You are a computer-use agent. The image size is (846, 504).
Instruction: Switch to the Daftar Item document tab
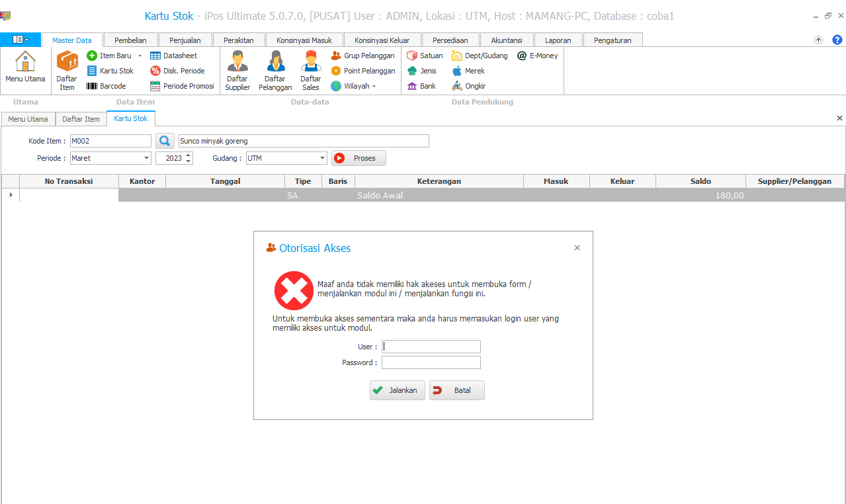[81, 119]
